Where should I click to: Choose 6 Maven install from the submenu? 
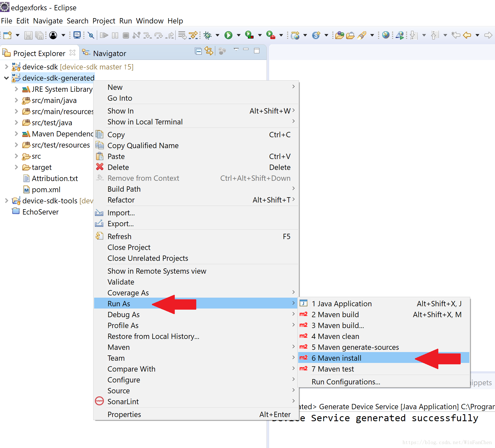pyautogui.click(x=384, y=358)
